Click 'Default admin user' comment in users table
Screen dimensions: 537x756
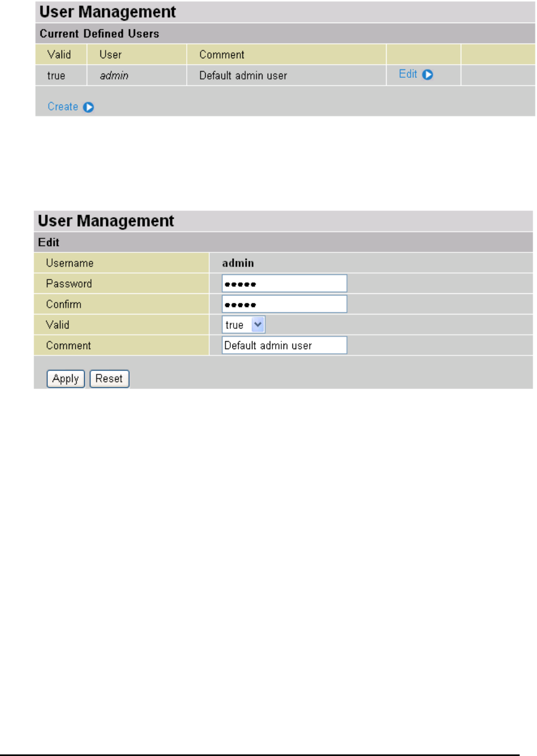click(x=243, y=76)
